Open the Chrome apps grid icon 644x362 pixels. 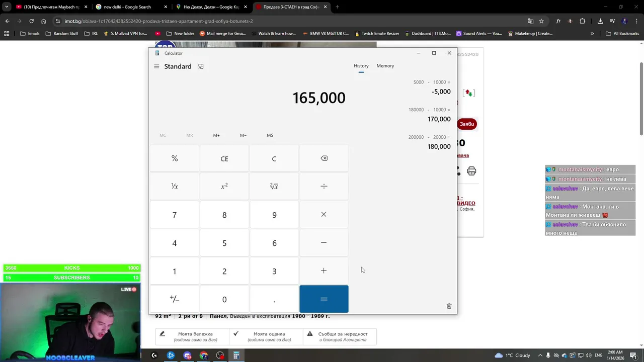[x=7, y=34]
